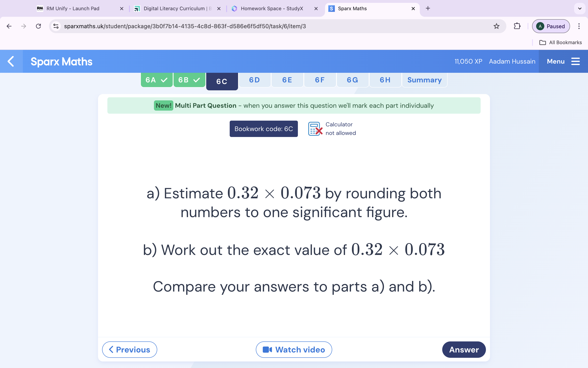Image resolution: width=588 pixels, height=368 pixels.
Task: Open completed question 6B
Action: pyautogui.click(x=189, y=80)
